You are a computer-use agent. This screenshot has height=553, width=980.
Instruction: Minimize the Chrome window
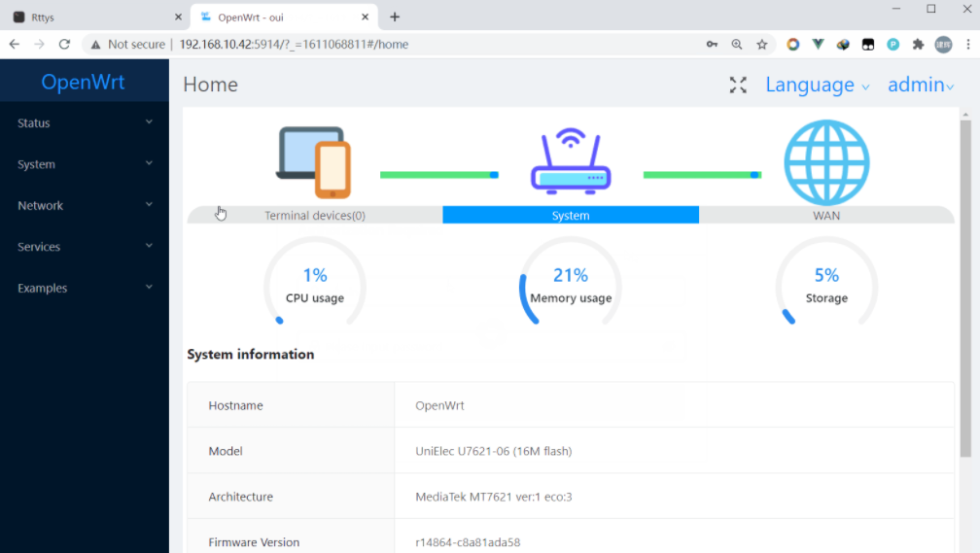click(896, 9)
